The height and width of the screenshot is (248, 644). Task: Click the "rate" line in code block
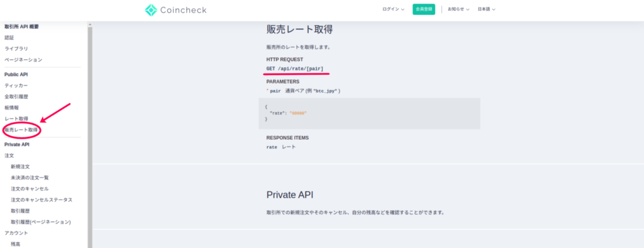coord(288,113)
